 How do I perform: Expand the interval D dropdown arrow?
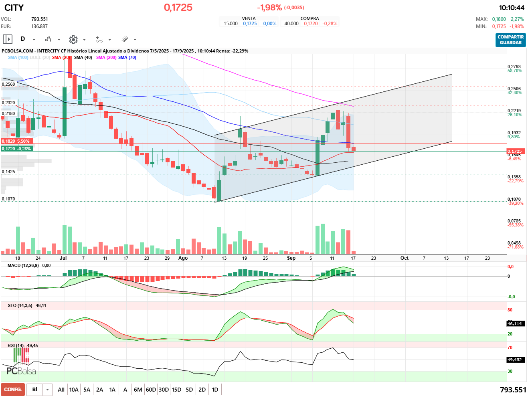click(34, 40)
